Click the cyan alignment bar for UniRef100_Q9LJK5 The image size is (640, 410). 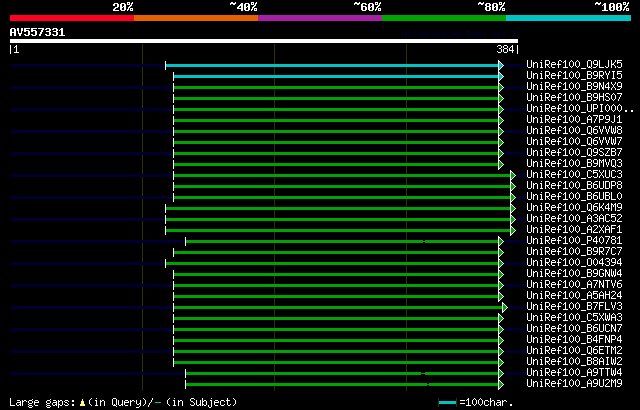pos(332,65)
